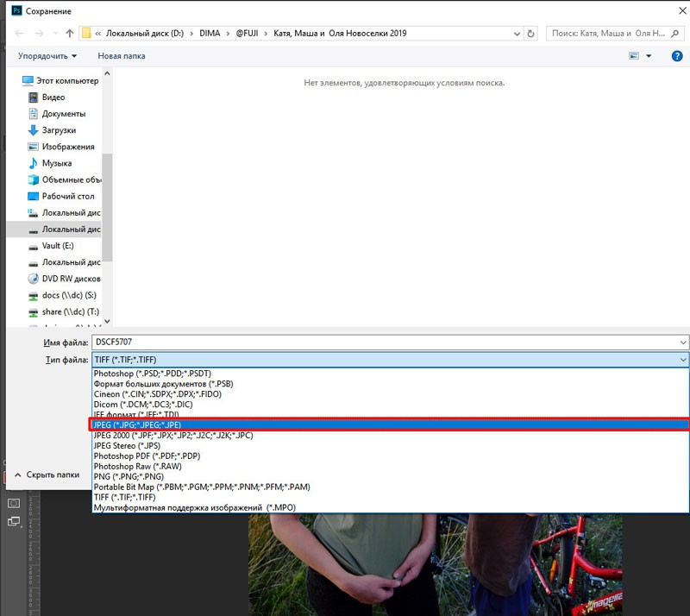Click sidebar scrollbar down arrow
This screenshot has height=616, width=690.
[107, 322]
